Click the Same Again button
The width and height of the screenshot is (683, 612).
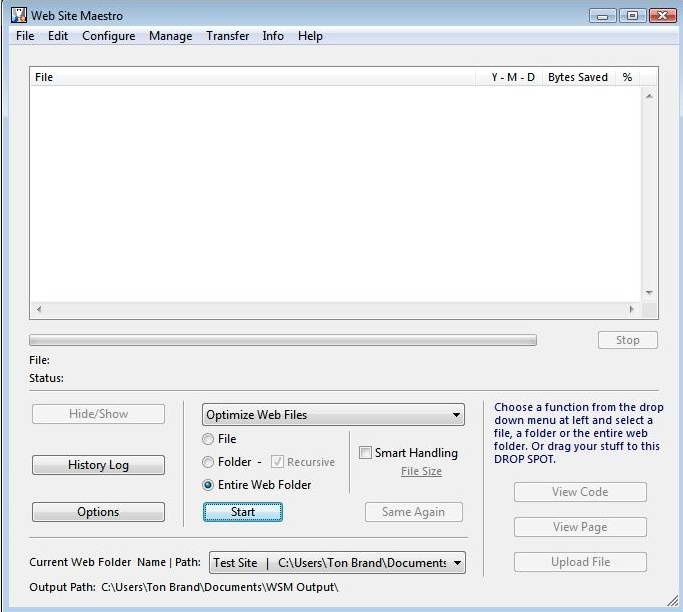tap(413, 512)
